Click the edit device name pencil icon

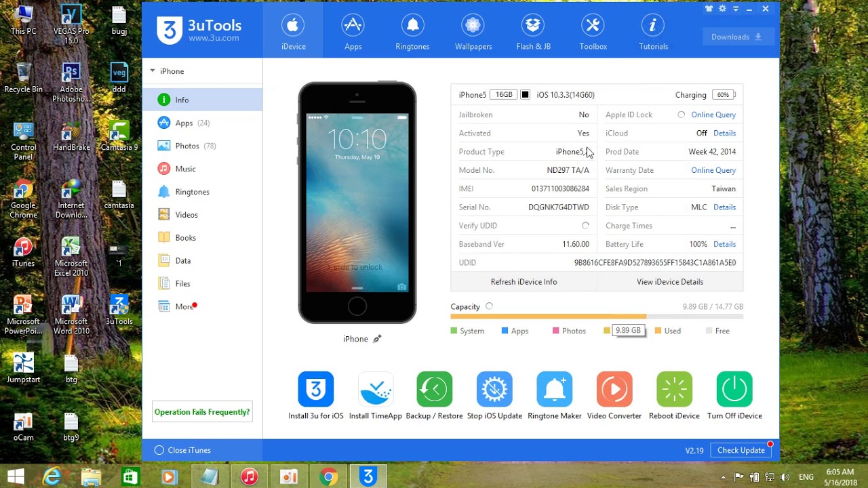point(377,339)
